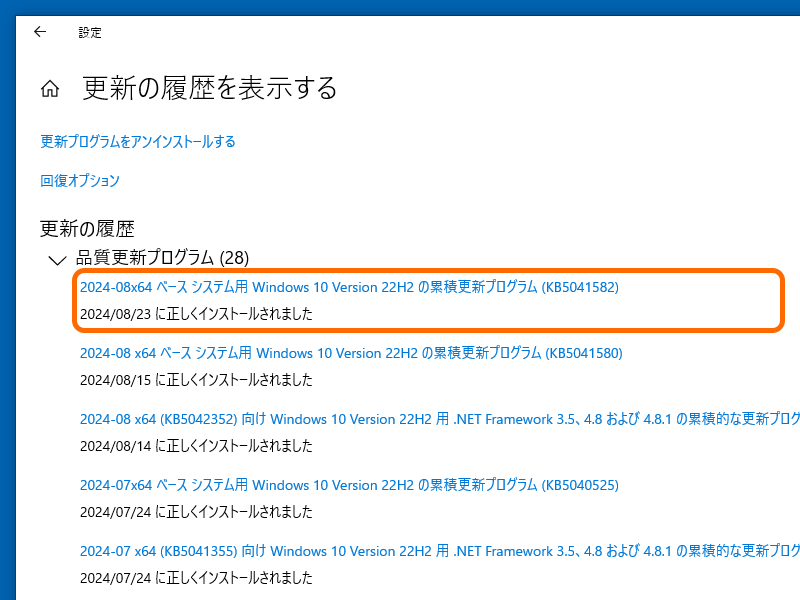Image resolution: width=800 pixels, height=600 pixels.
Task: Open the uninstall updates page
Action: tap(137, 141)
